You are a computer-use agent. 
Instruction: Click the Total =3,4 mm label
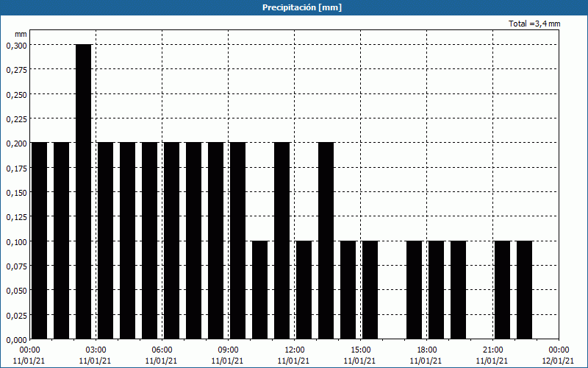click(x=534, y=24)
